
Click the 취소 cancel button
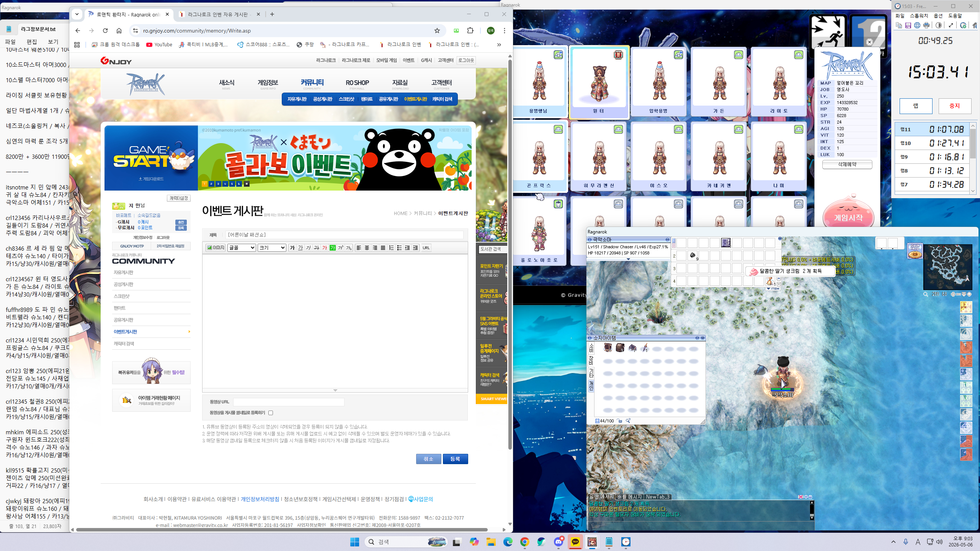coord(428,459)
